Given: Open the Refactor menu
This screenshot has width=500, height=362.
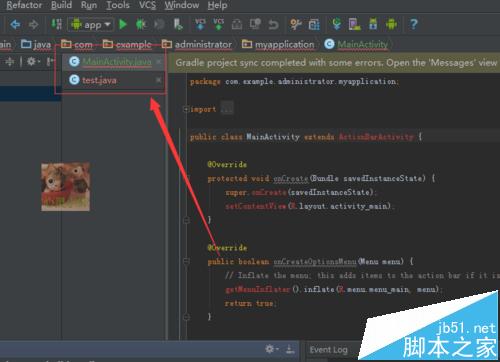Looking at the screenshot, I should click(24, 5).
